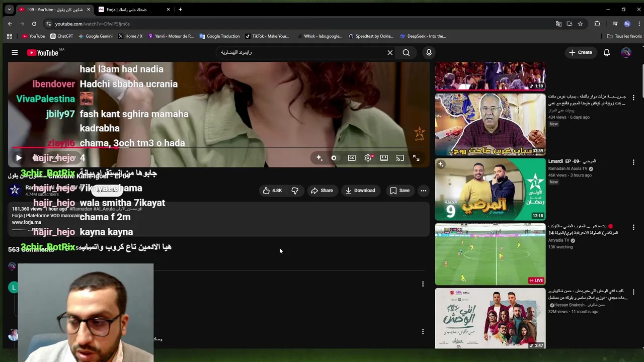Subscribe to the channel with the Subscribe button
Viewport: 644px width, 362px height.
click(x=107, y=190)
